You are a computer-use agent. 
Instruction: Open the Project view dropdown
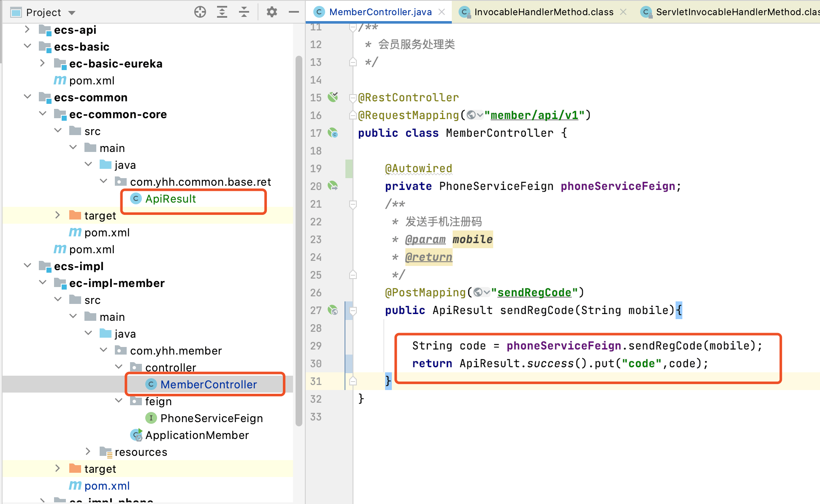tap(71, 12)
